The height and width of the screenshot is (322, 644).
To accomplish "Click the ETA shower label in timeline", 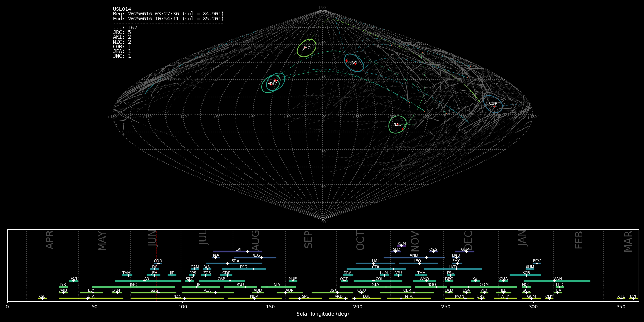I will (91, 296).
